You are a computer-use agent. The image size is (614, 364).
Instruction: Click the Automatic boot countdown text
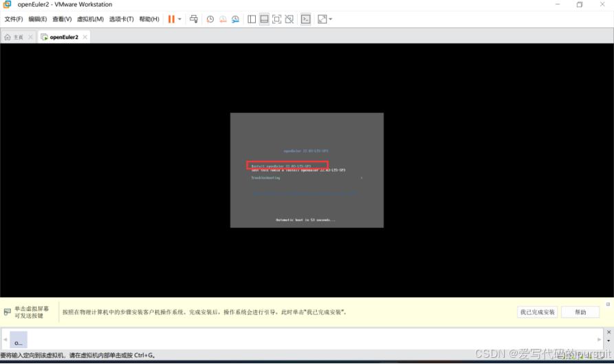pos(305,220)
